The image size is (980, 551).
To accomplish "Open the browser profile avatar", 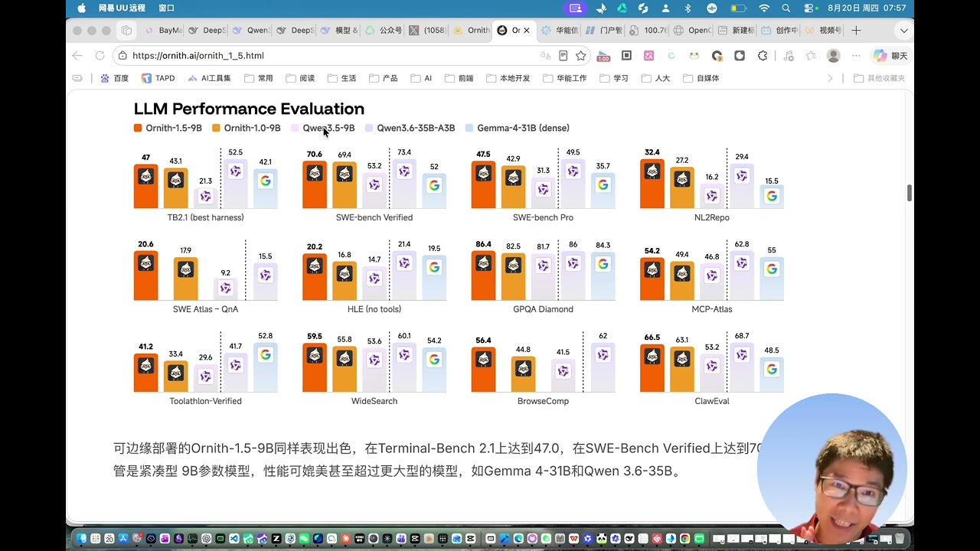I will (834, 56).
